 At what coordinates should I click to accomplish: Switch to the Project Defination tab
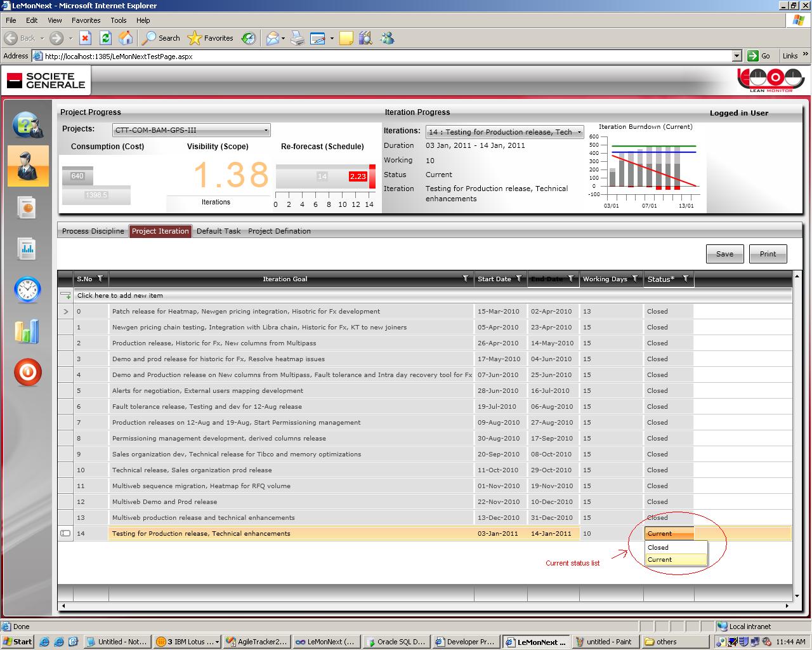point(279,231)
